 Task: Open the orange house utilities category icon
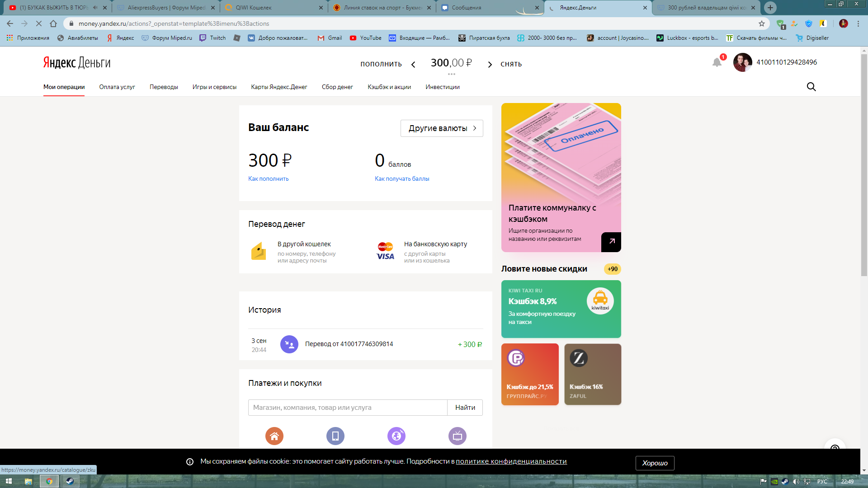274,436
